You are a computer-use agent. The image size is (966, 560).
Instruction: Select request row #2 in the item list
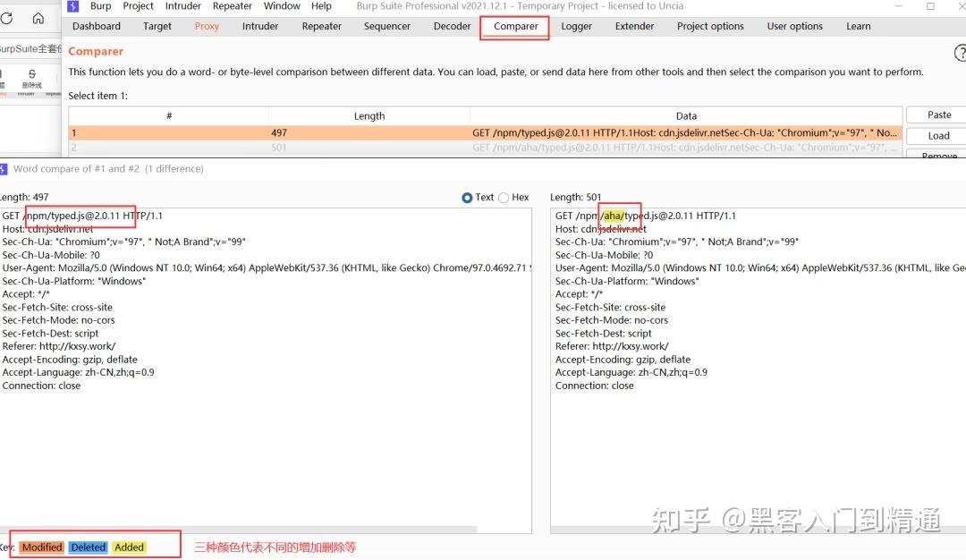[x=358, y=148]
